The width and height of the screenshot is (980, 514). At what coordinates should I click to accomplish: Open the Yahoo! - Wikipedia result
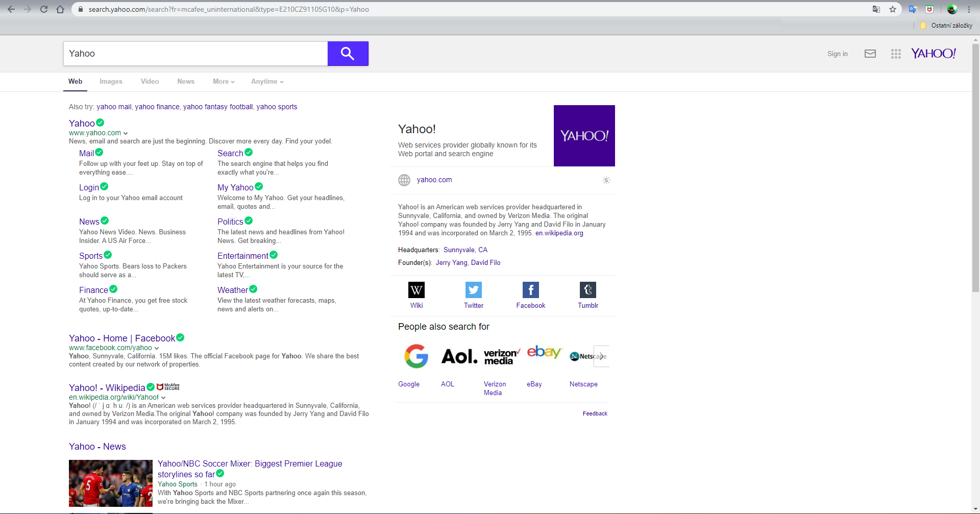107,388
